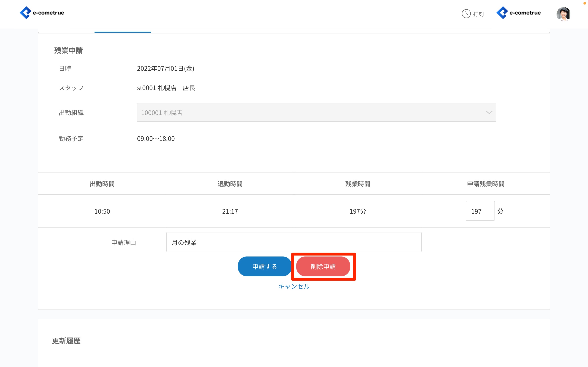Image resolution: width=588 pixels, height=367 pixels.
Task: Click the 申請理由 text field 月の残業
Action: coord(294,242)
